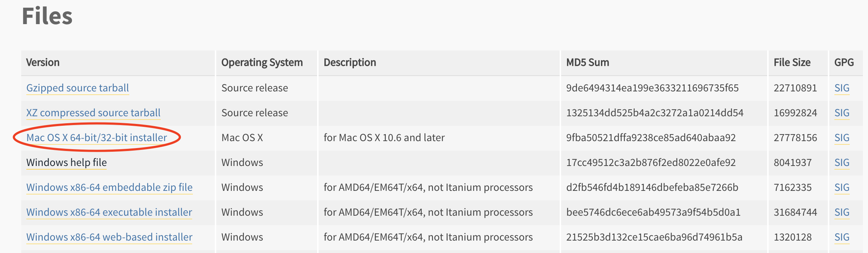This screenshot has height=253, width=868.
Task: Click SIG link in Mac OS X row
Action: click(x=842, y=138)
